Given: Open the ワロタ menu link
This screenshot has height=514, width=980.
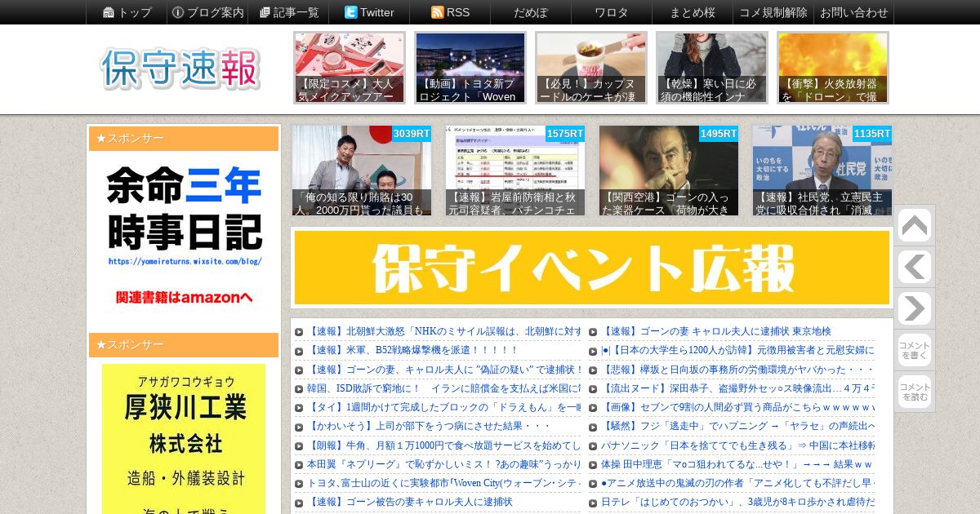Looking at the screenshot, I should [x=612, y=12].
